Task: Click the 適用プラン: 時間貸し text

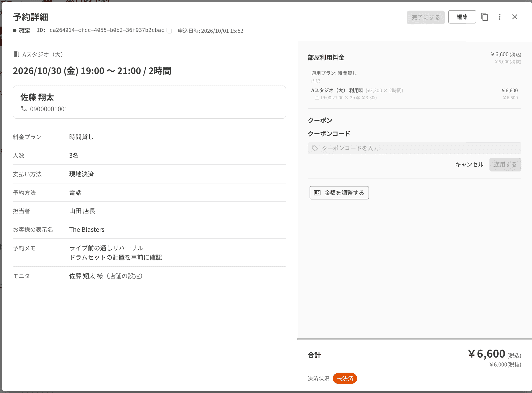Action: click(x=334, y=73)
